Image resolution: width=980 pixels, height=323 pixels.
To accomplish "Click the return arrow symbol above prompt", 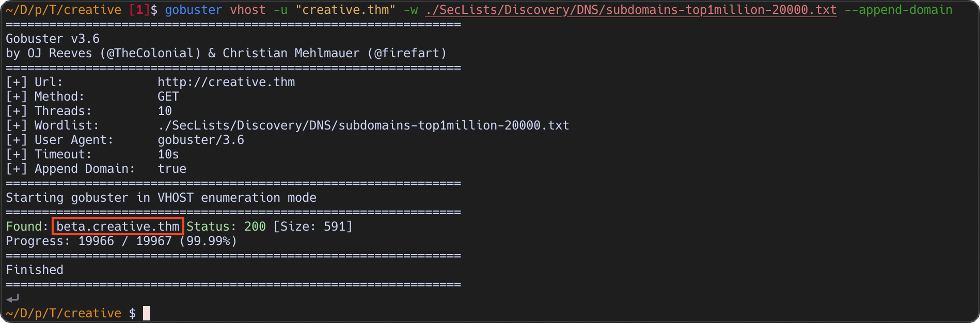I will pos(13,298).
